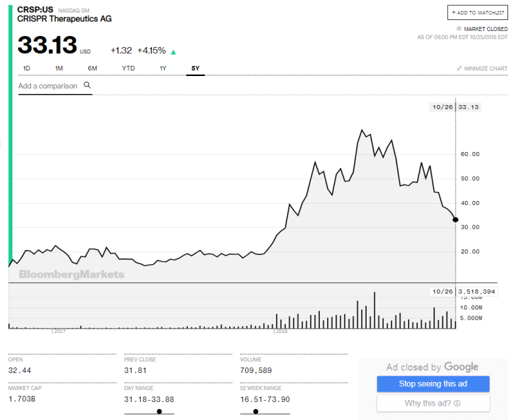Click the volume tooltip value 3,518,394
This screenshot has width=513, height=420.
[x=476, y=292]
